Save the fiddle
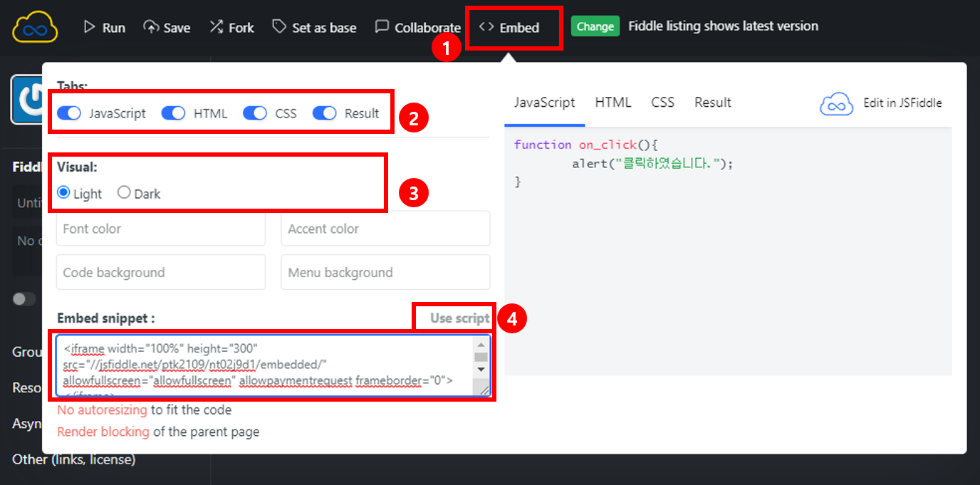This screenshot has height=485, width=980. [x=167, y=27]
